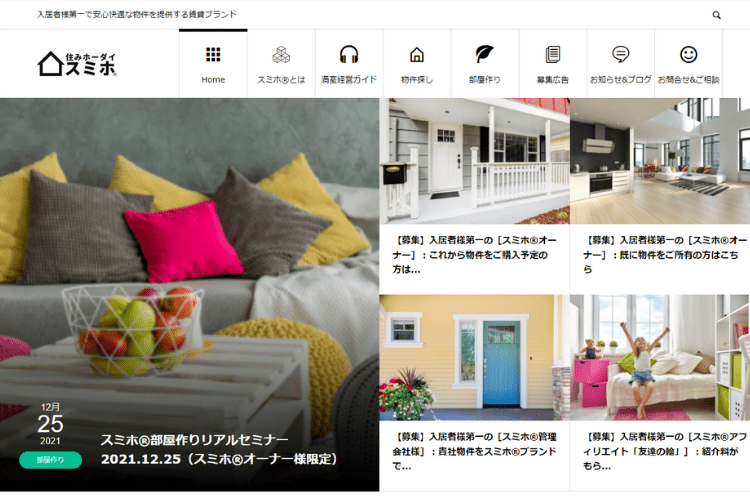Click yellow house blue door thumbnail

coord(475,357)
